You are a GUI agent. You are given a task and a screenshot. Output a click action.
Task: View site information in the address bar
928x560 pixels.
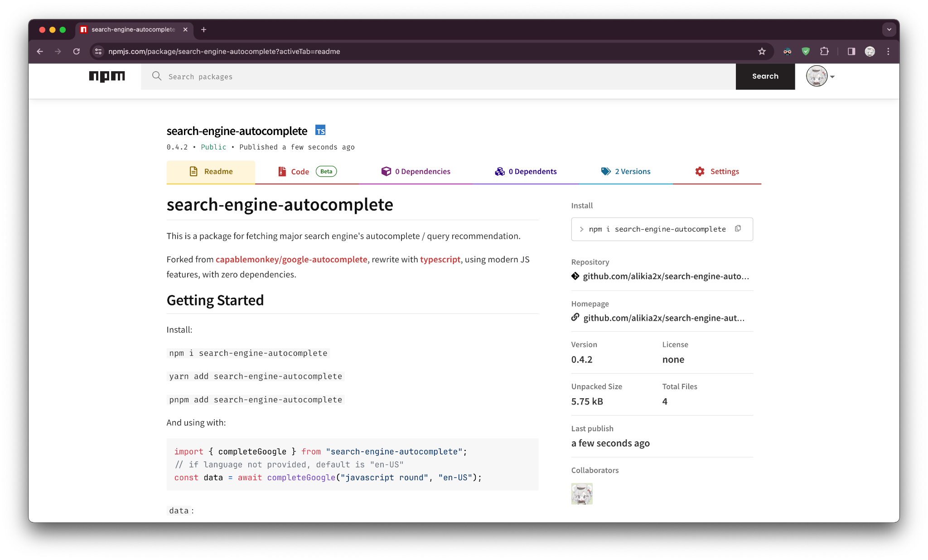pos(98,52)
